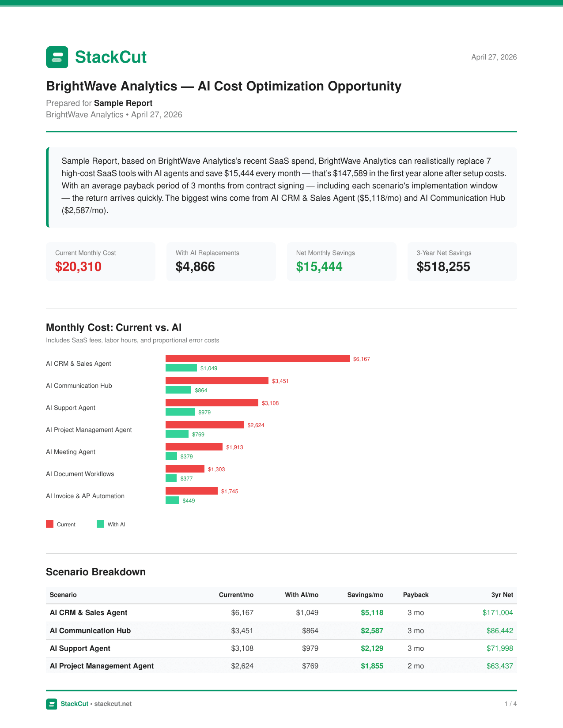The height and width of the screenshot is (728, 563).
Task: Click the With AI Replacements $4,866 card
Action: [221, 262]
